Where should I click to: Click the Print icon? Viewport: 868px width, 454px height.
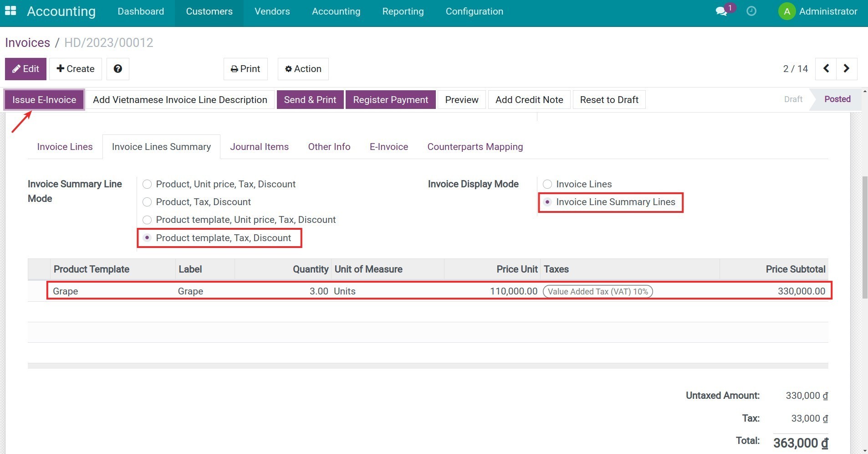235,69
